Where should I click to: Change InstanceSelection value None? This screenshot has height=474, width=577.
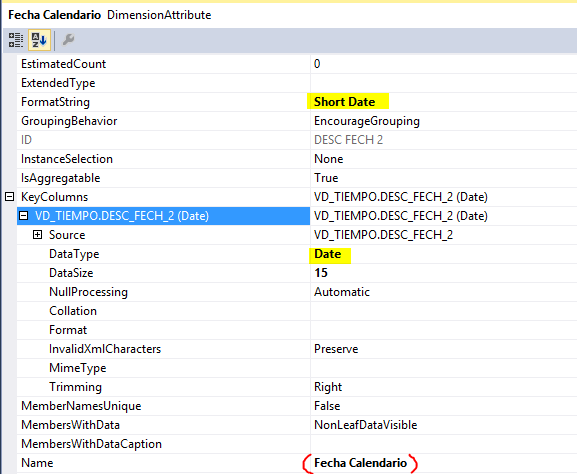click(328, 159)
